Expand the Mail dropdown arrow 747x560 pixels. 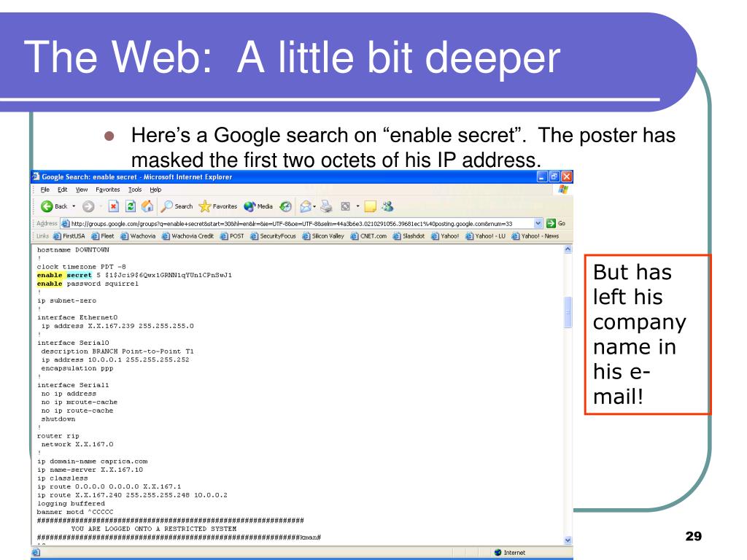[314, 206]
